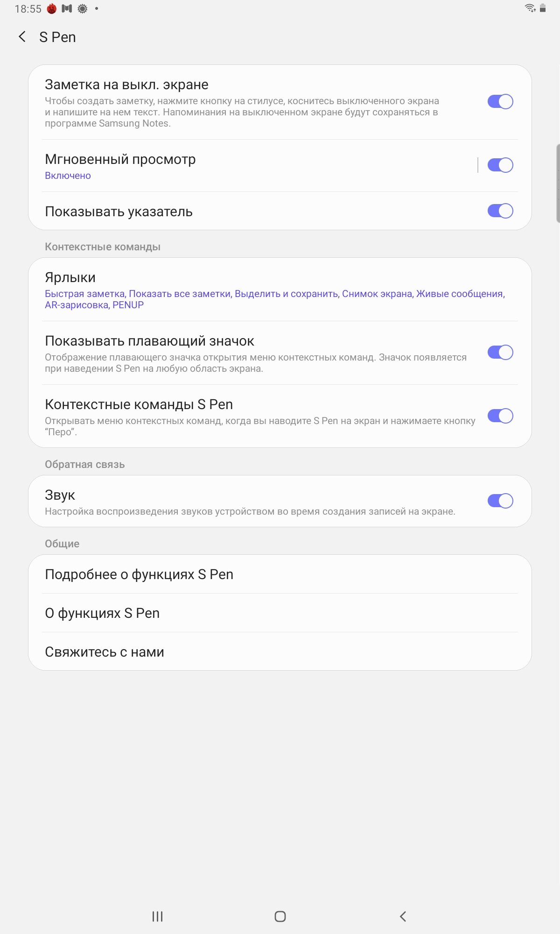Open Подробнее о функциях S Pen
This screenshot has height=934, width=560.
(280, 574)
